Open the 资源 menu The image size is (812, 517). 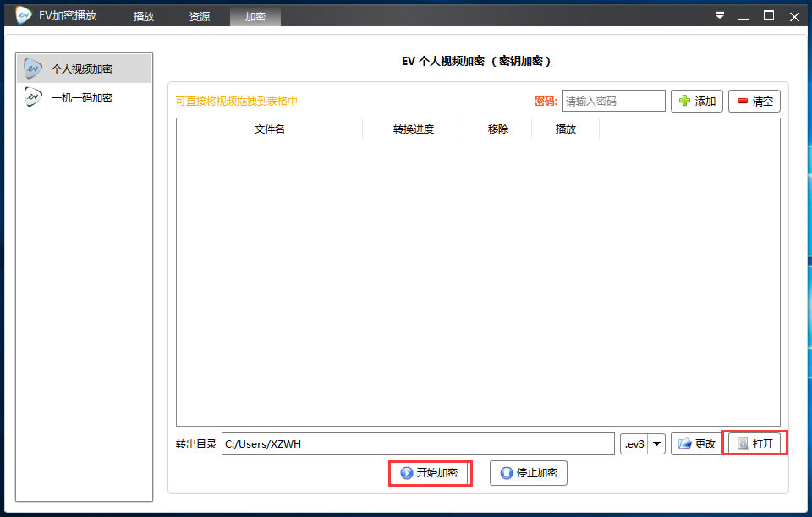[200, 15]
